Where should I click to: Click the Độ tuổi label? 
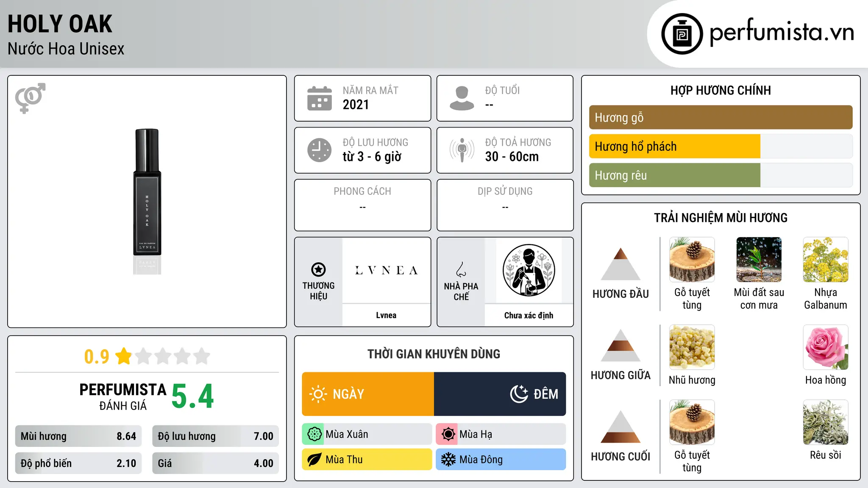pos(502,90)
